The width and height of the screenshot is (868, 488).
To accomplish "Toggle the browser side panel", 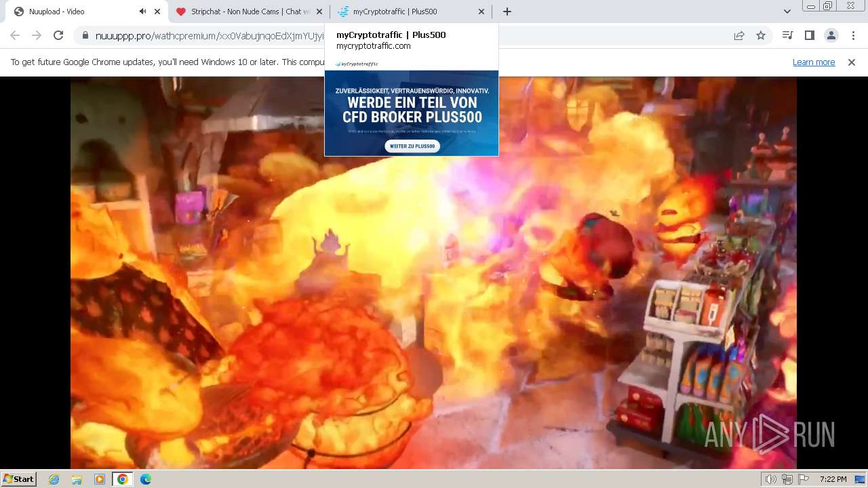I will tap(809, 36).
